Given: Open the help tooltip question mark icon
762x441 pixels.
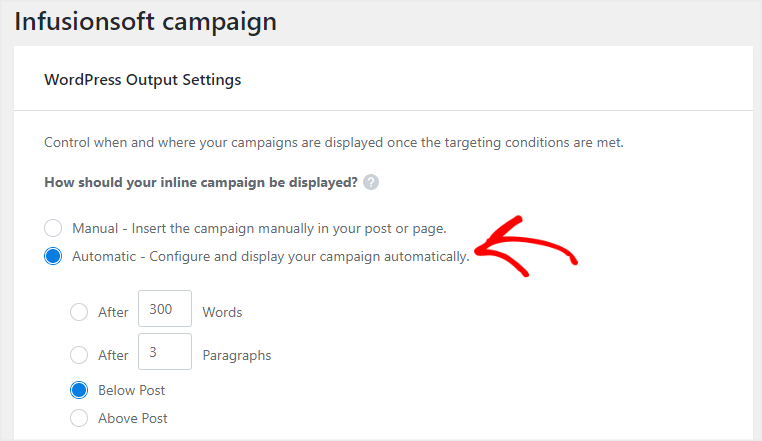Looking at the screenshot, I should point(371,182).
